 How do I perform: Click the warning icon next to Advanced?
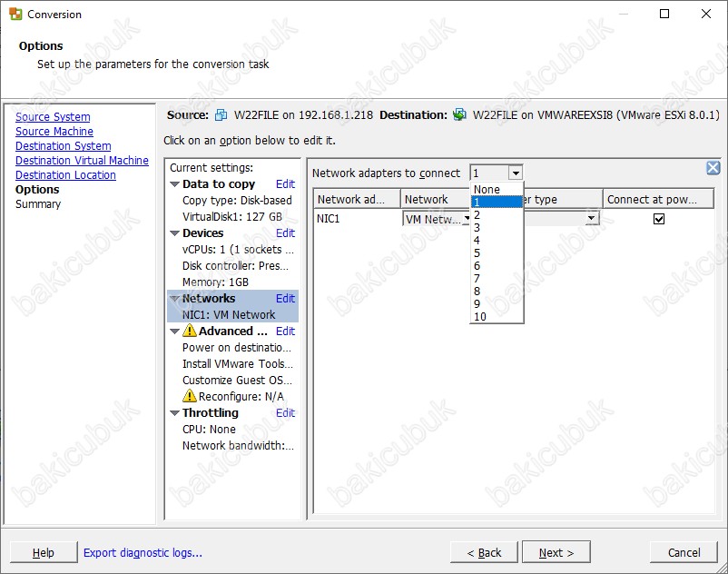tap(190, 331)
